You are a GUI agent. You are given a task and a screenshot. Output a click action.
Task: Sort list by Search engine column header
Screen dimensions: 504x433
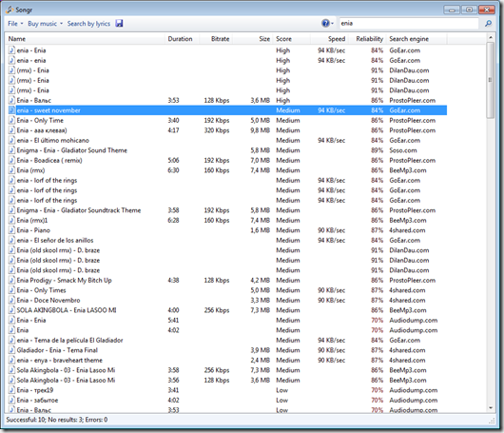pos(417,39)
